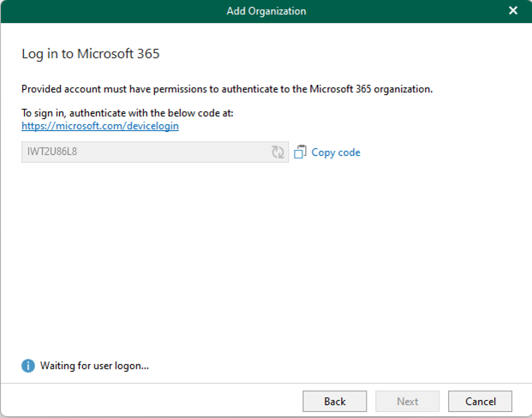Follow the https devicelogin hyperlink

pos(100,126)
